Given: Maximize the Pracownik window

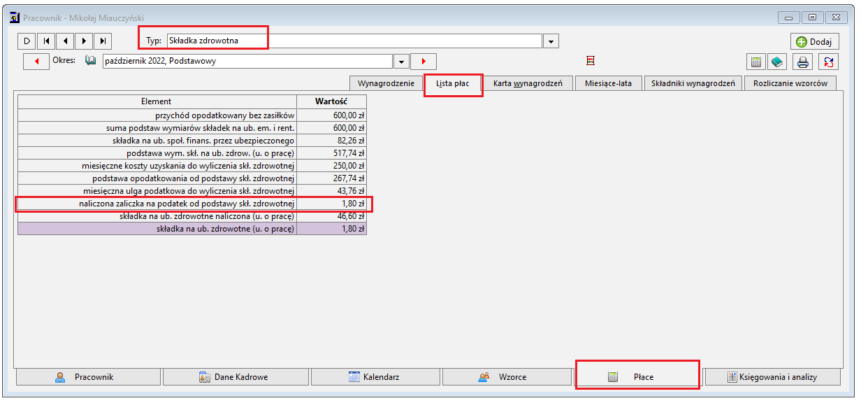Looking at the screenshot, I should click(812, 17).
